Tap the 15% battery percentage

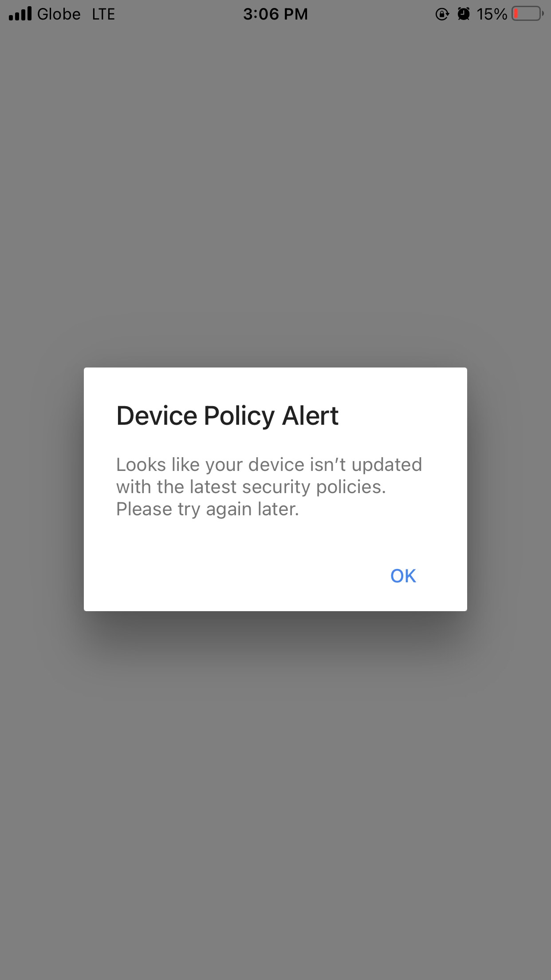[x=492, y=14]
